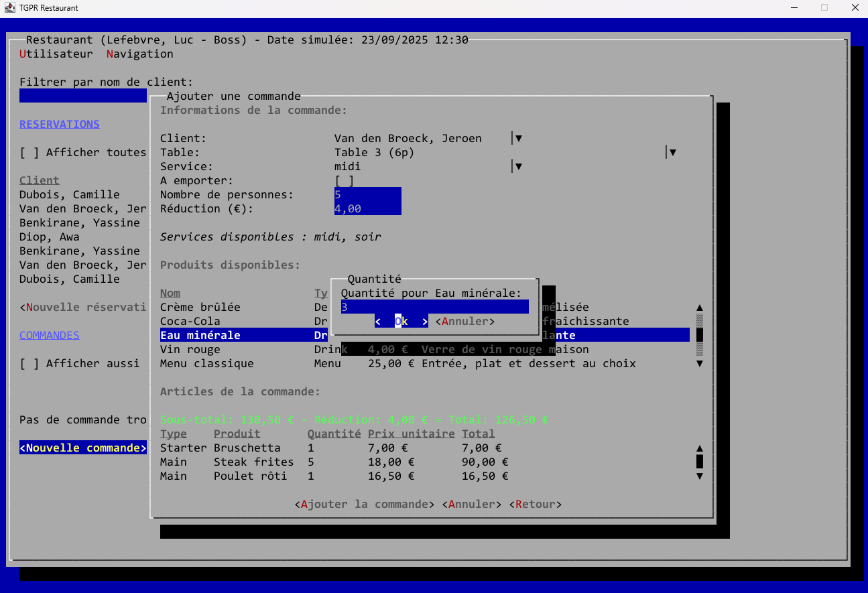Click Annuler in the Quantité dialog
The height and width of the screenshot is (593, 868).
(x=465, y=321)
